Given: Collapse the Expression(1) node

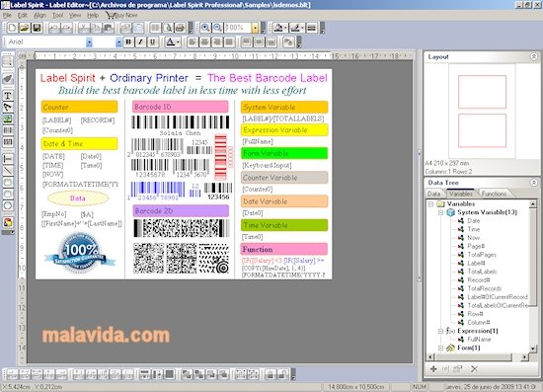Looking at the screenshot, I should point(441,331).
